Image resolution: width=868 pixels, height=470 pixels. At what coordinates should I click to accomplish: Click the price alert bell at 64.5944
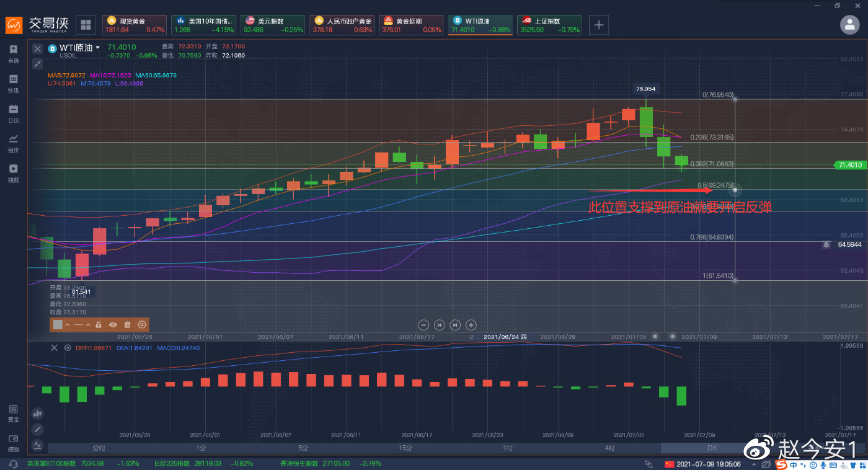(x=826, y=245)
